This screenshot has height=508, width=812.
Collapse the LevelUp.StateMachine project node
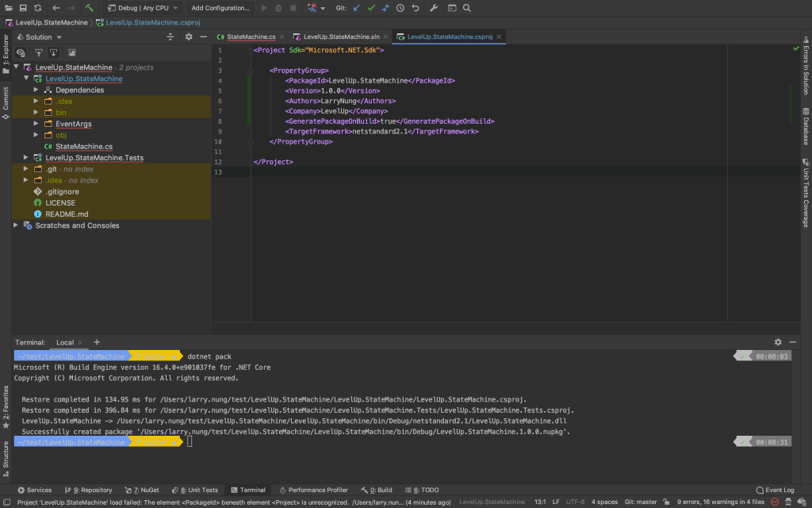26,79
